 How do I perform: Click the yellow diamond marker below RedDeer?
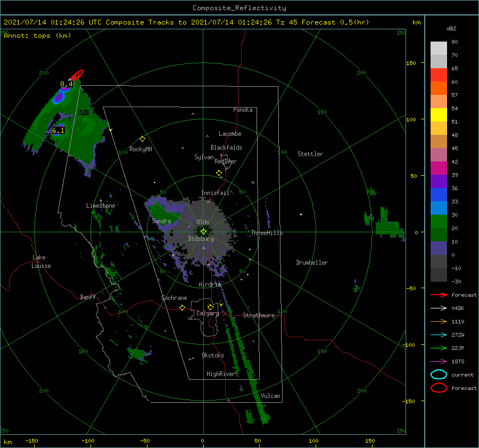[x=219, y=173]
